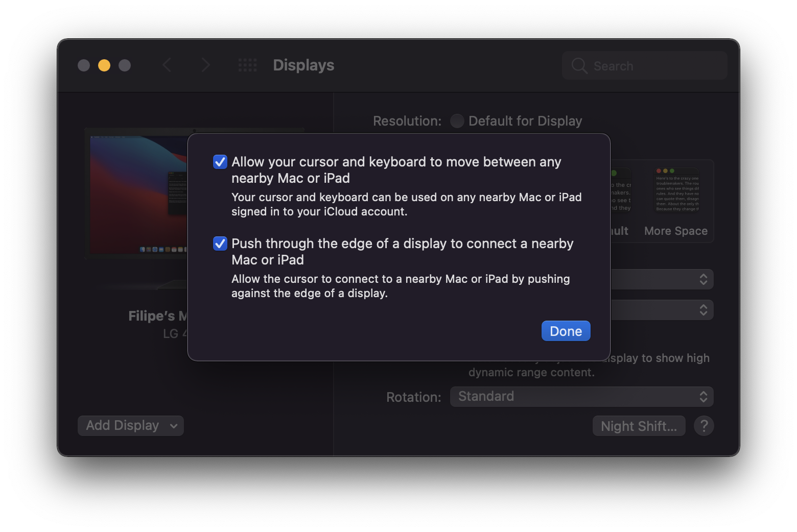Image resolution: width=797 pixels, height=532 pixels.
Task: Click the gray close window button
Action: [84, 65]
